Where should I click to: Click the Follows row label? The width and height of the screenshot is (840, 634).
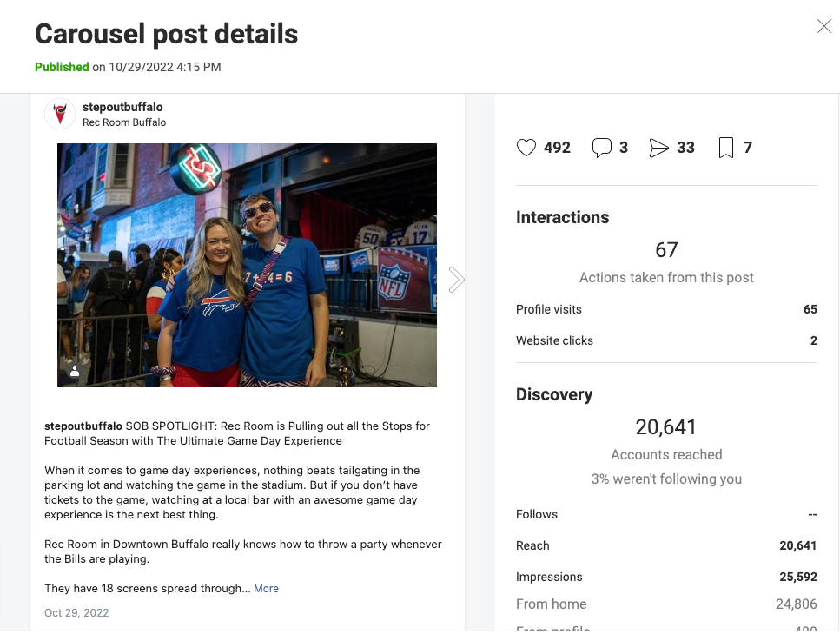point(537,515)
